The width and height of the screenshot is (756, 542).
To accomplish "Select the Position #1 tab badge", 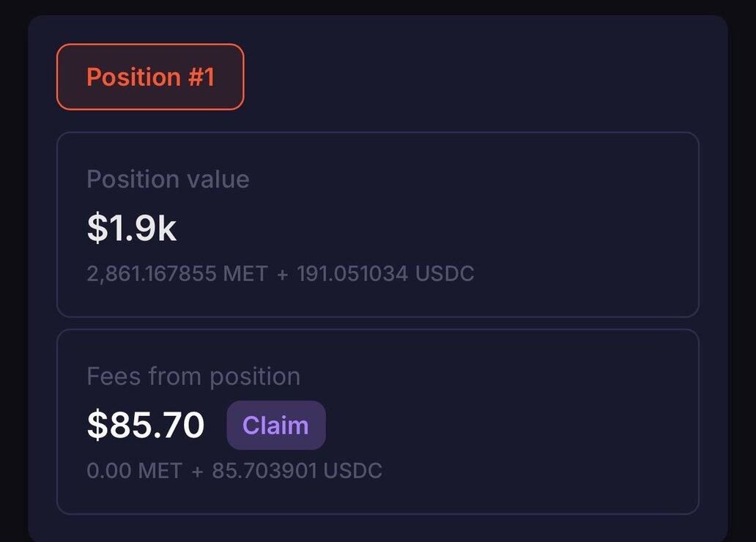I will (150, 77).
